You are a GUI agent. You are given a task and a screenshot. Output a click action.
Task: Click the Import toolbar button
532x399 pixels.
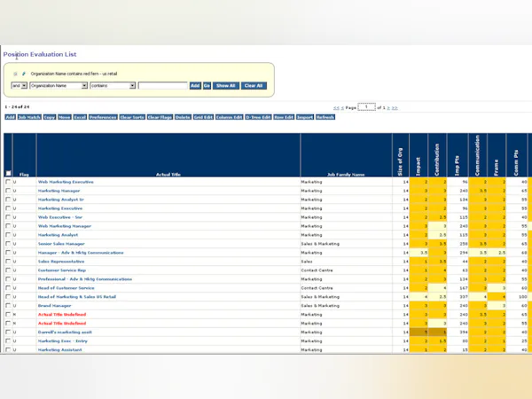305,117
